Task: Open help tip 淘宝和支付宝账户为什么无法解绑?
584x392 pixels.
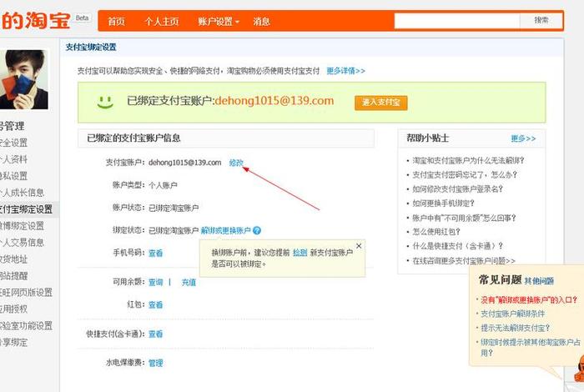Action: point(468,160)
